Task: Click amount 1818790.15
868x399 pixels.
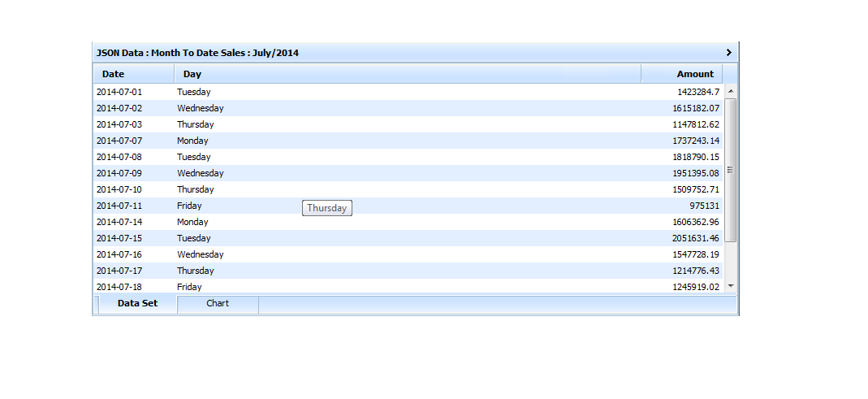Action: click(x=696, y=157)
